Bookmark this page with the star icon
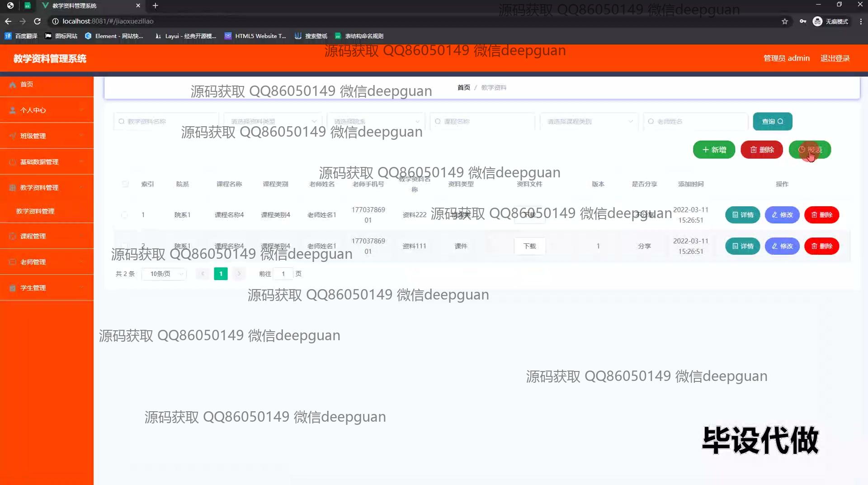 click(785, 21)
